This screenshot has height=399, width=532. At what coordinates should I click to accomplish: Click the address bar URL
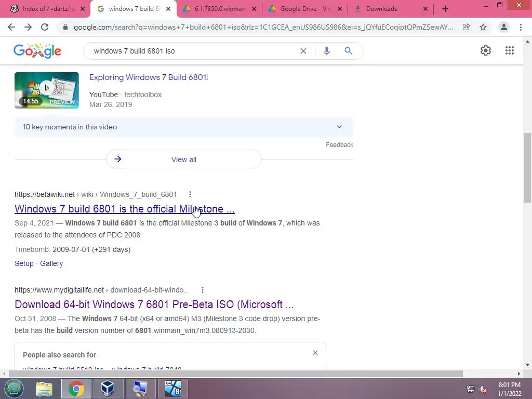pyautogui.click(x=263, y=27)
